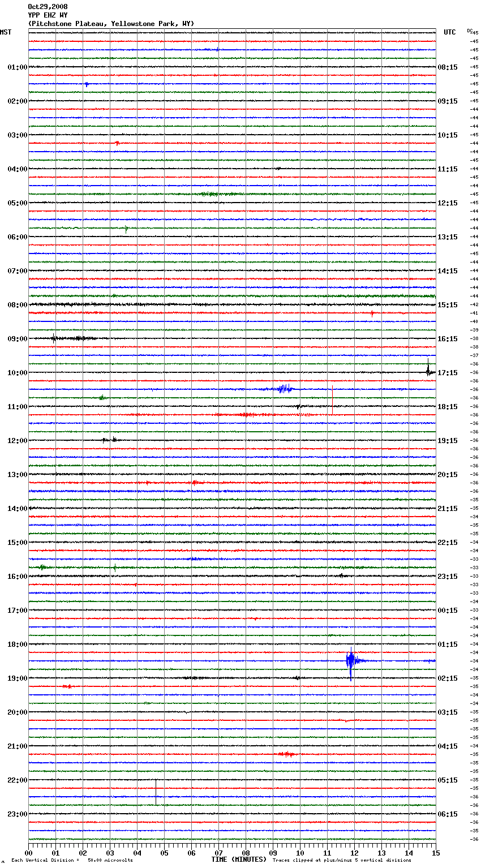Click the 06 tick on the minutes axis

click(x=191, y=853)
